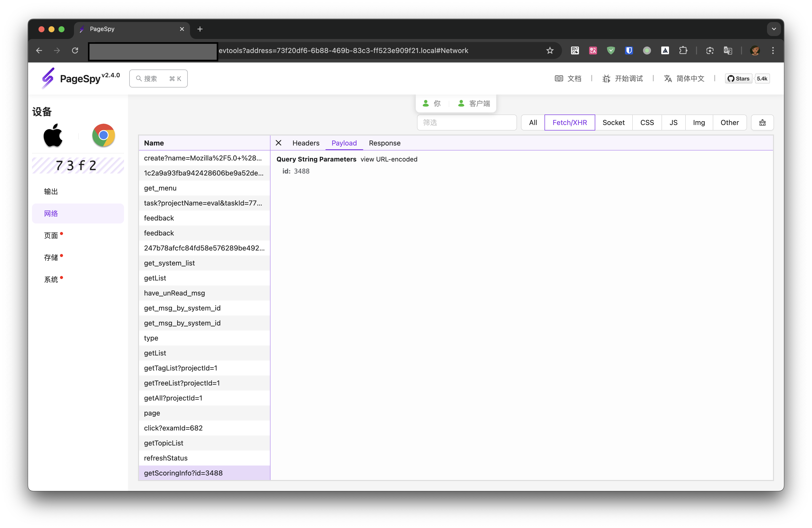Click the PageSpy logo icon
This screenshot has width=812, height=528.
point(48,78)
